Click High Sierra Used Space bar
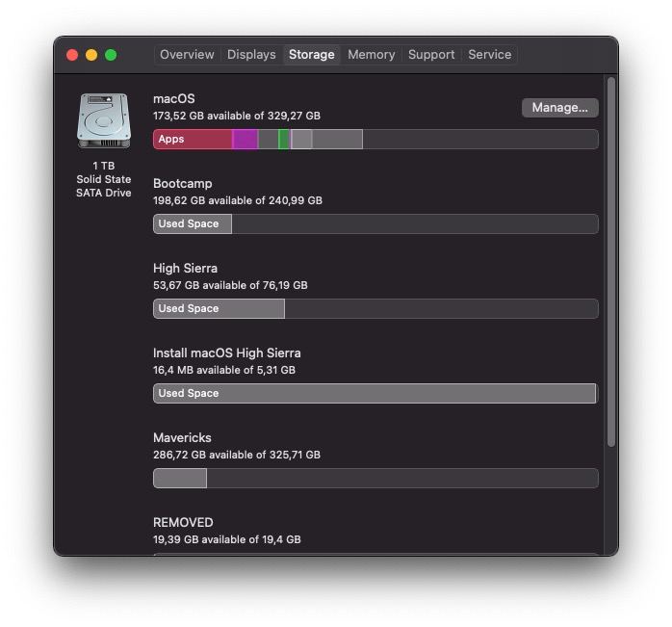 tap(219, 309)
